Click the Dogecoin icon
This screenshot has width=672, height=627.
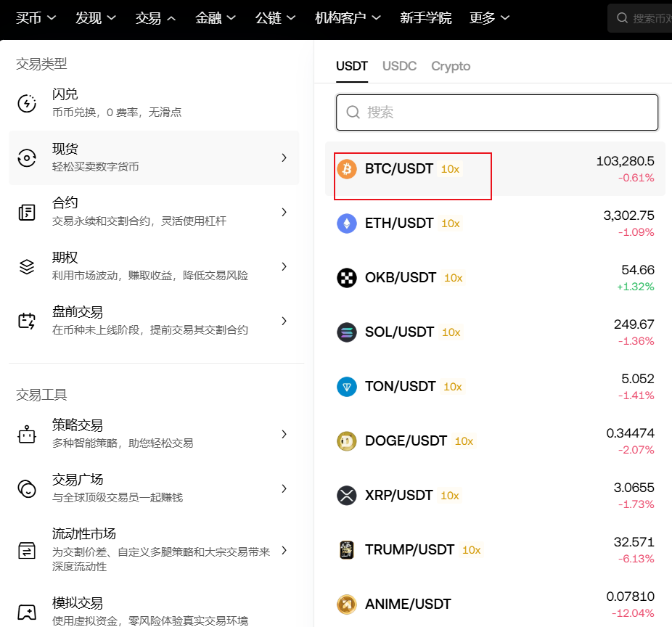[x=347, y=441]
